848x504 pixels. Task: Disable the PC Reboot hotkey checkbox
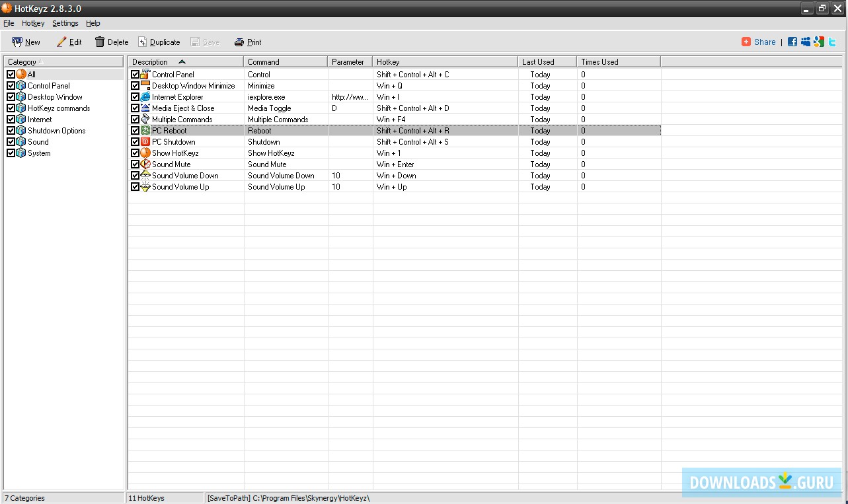click(135, 131)
